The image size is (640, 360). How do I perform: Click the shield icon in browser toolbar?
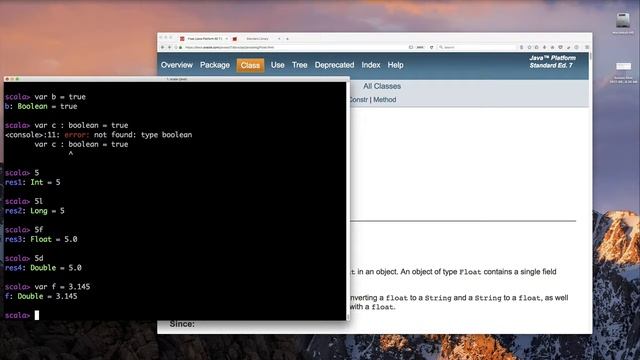point(560,47)
